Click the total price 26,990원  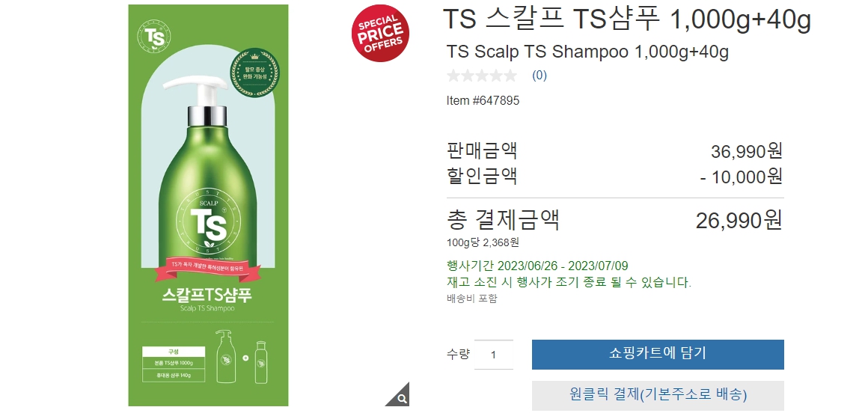point(739,220)
